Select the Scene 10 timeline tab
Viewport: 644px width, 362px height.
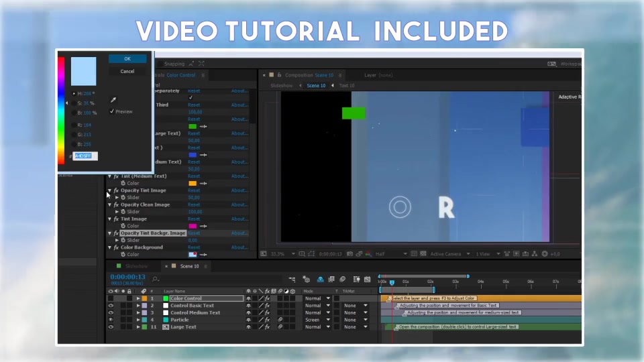pyautogui.click(x=189, y=266)
